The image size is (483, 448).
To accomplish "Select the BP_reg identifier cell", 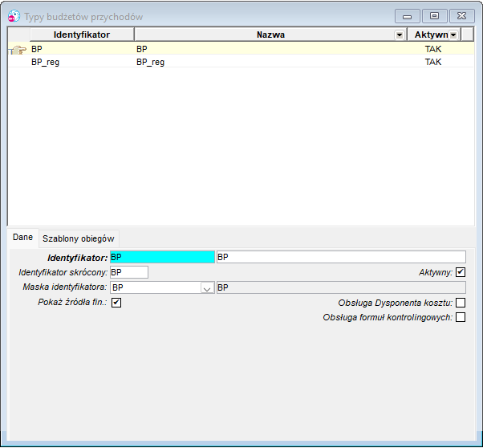I will click(x=82, y=62).
